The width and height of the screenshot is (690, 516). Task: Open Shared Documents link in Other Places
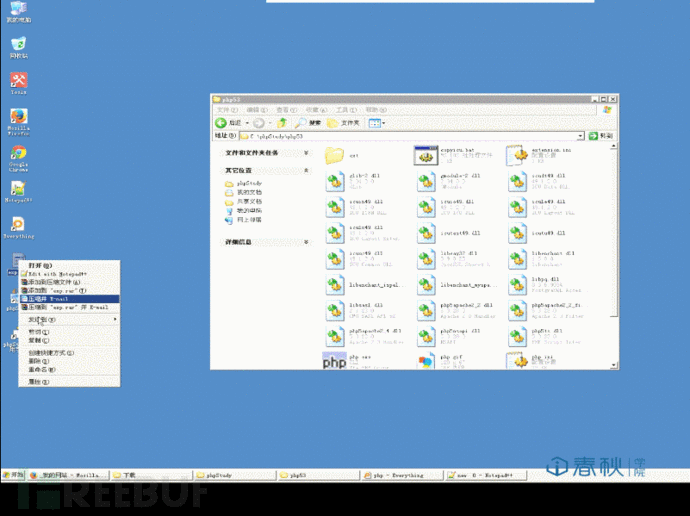[x=244, y=201]
